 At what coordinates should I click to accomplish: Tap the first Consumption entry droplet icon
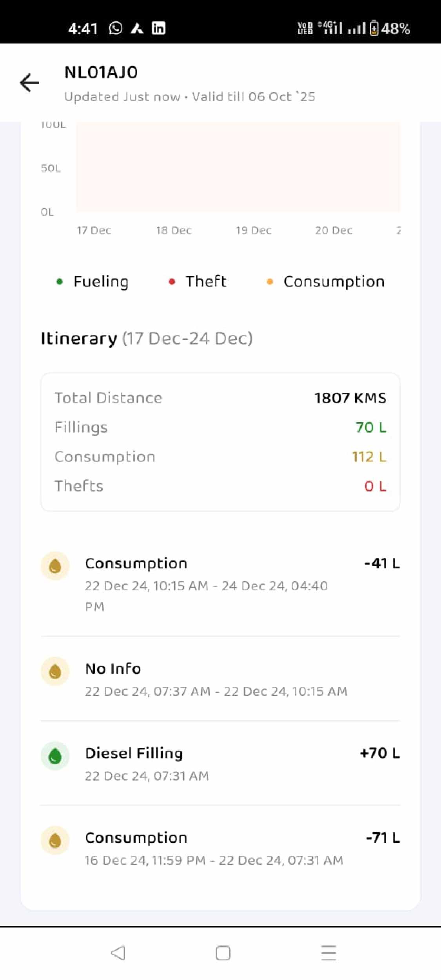(55, 566)
